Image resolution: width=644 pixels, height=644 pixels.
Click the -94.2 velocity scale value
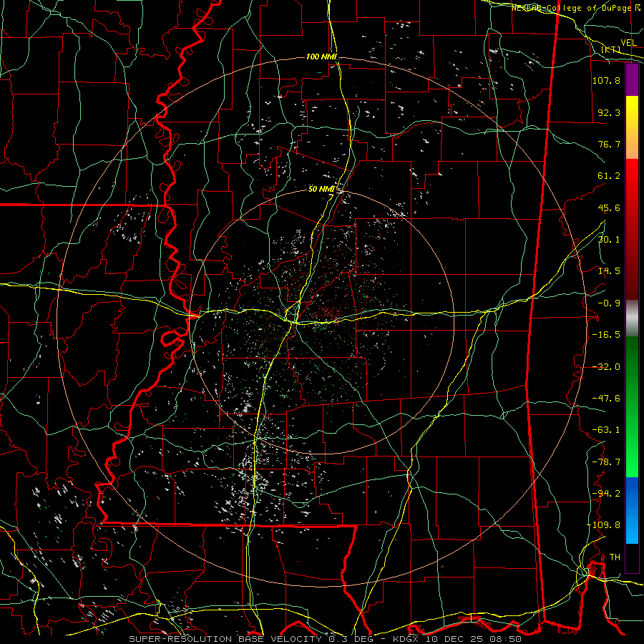[x=606, y=494]
